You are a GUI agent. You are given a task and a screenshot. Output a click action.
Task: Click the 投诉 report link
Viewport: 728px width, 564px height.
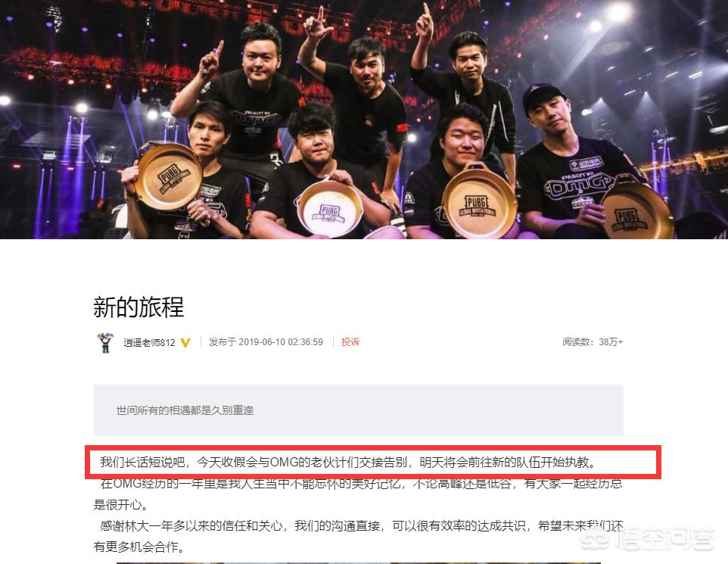(350, 342)
